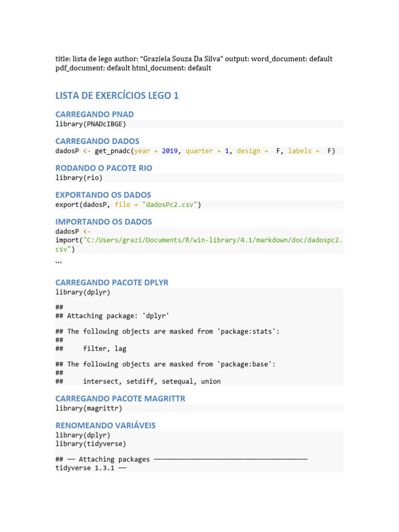Select the text 'tidyverse 1.3.1 —'
Image resolution: width=399 pixels, height=532 pixels.
(x=91, y=468)
